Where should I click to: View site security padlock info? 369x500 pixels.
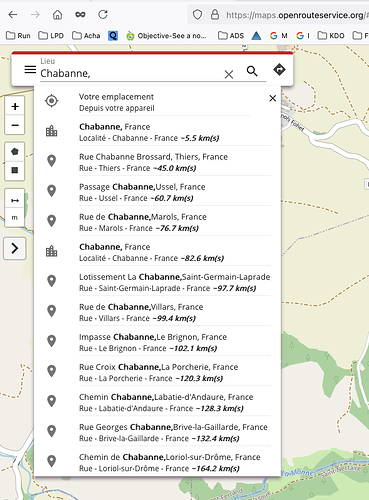pos(215,15)
